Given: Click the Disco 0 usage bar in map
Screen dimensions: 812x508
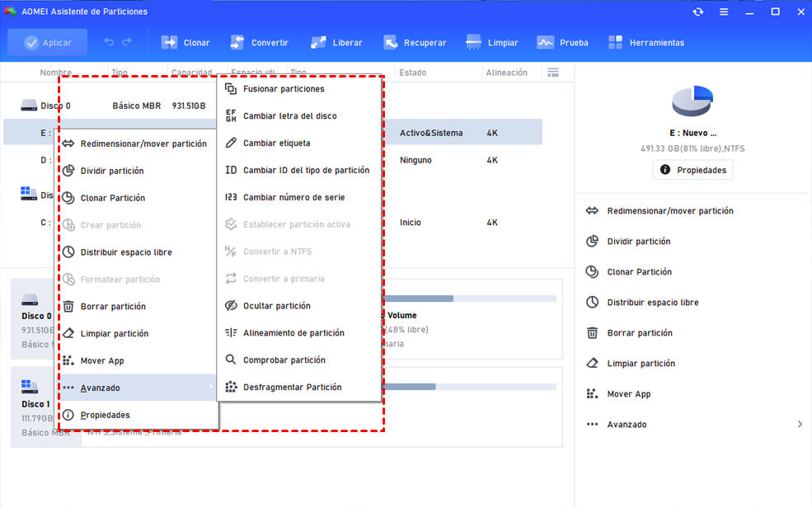Looking at the screenshot, I should click(x=469, y=299).
